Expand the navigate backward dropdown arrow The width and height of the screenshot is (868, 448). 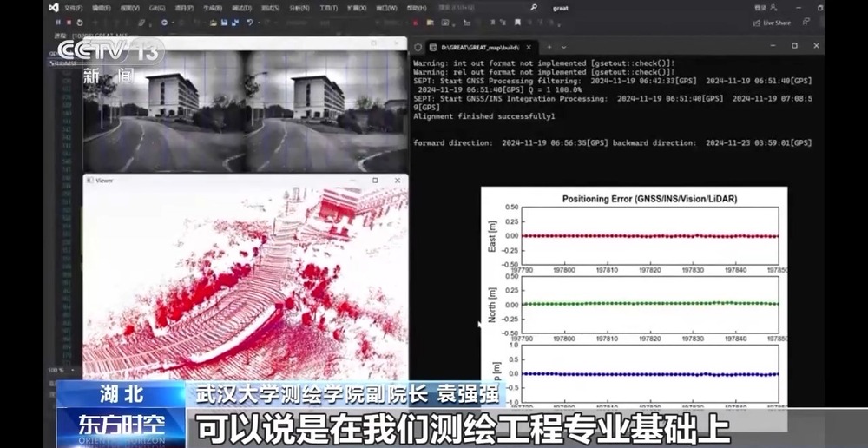point(171,23)
